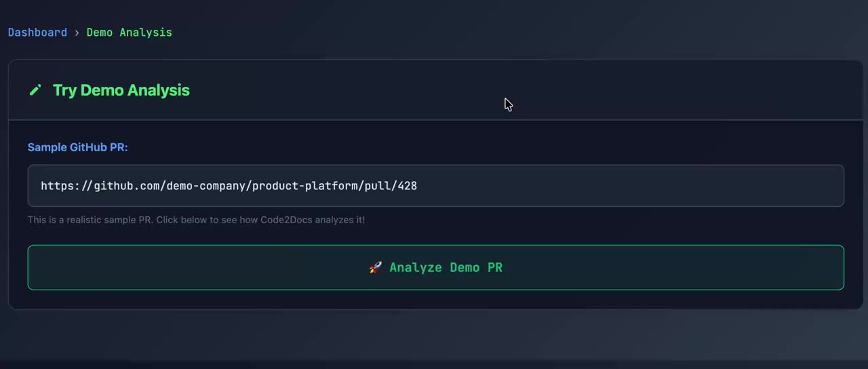868x369 pixels.
Task: Click the pencil icon beside Try Demo Analysis
Action: coord(35,90)
